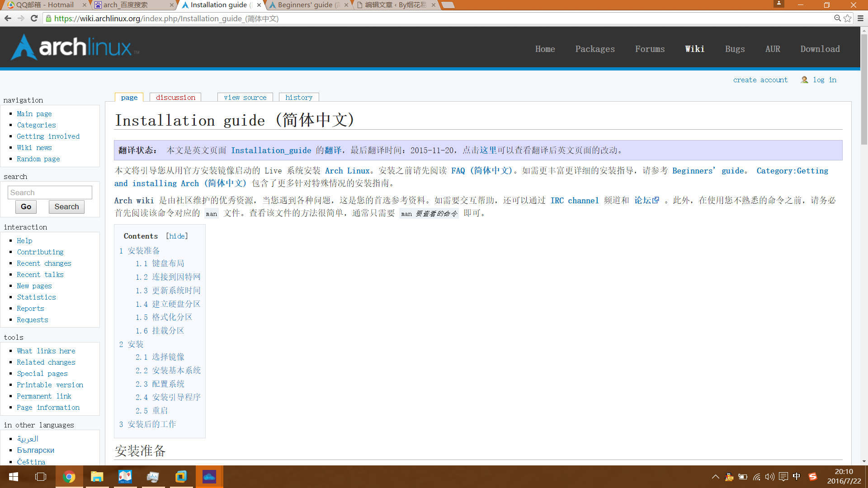Viewport: 868px width, 488px height.
Task: Click the page vertical scrollbar thumb
Action: pyautogui.click(x=864, y=89)
